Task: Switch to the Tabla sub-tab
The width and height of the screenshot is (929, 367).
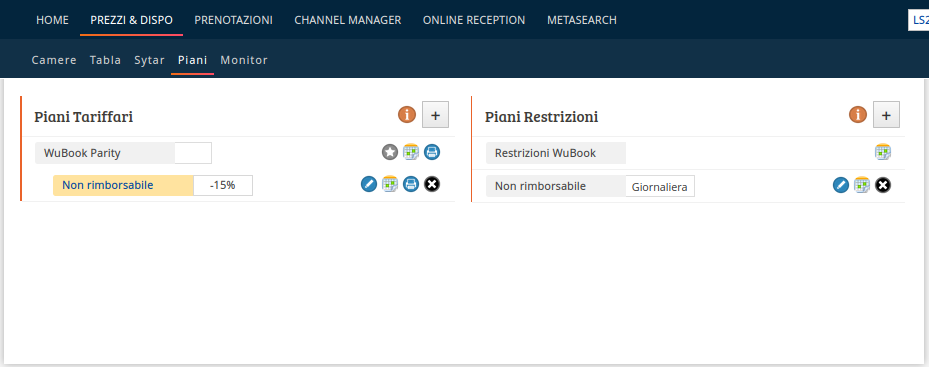Action: (x=105, y=60)
